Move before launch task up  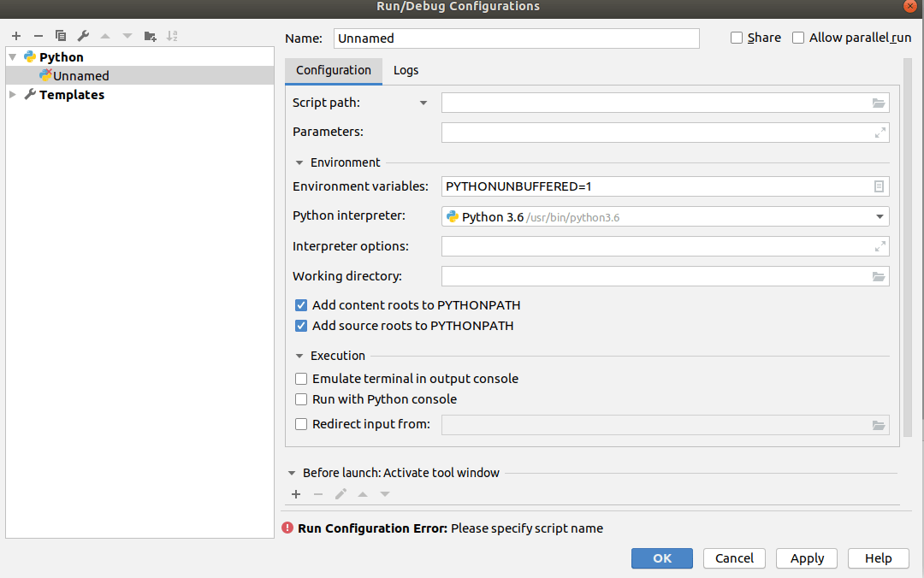(x=363, y=494)
